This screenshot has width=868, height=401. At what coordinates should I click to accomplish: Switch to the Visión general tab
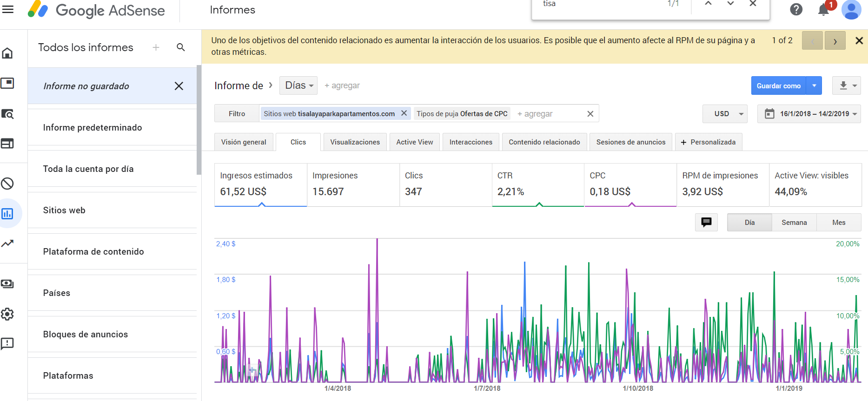point(244,142)
